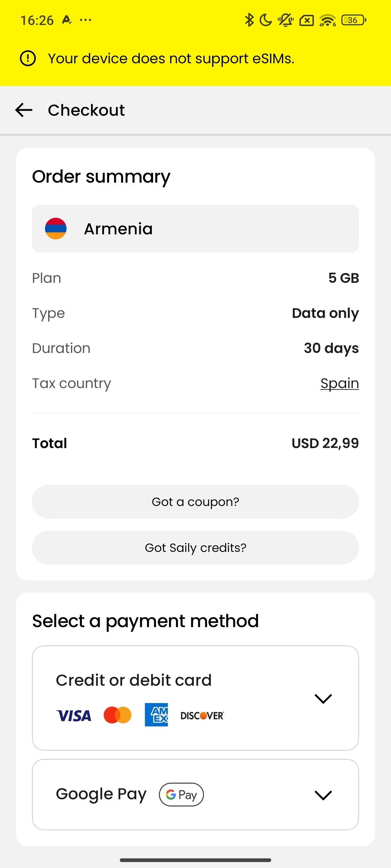Tap the Bluetooth status bar icon
Screen dimensions: 391x868
click(249, 20)
